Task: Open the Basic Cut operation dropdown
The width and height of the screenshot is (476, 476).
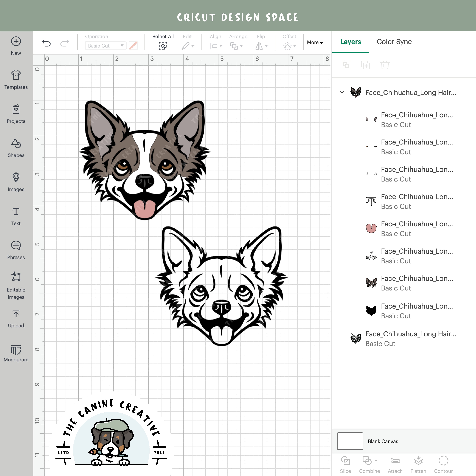Action: click(105, 46)
